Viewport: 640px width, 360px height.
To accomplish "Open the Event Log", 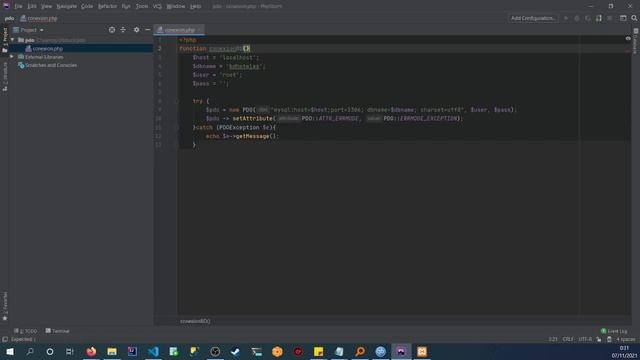I will pos(614,331).
